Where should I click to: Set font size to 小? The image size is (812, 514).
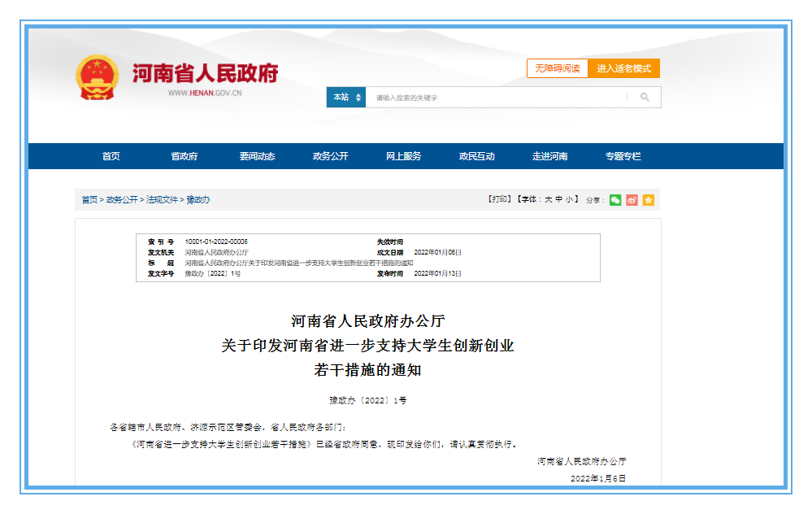click(x=570, y=200)
